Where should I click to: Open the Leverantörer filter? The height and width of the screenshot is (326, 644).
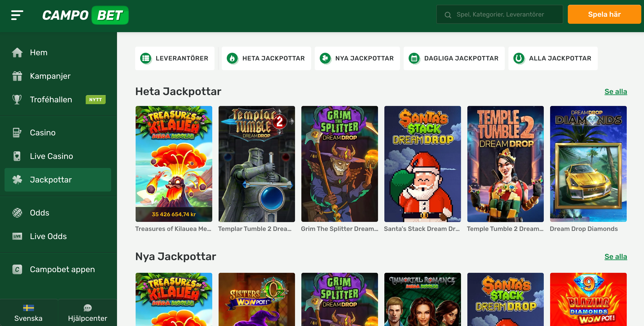click(x=175, y=58)
